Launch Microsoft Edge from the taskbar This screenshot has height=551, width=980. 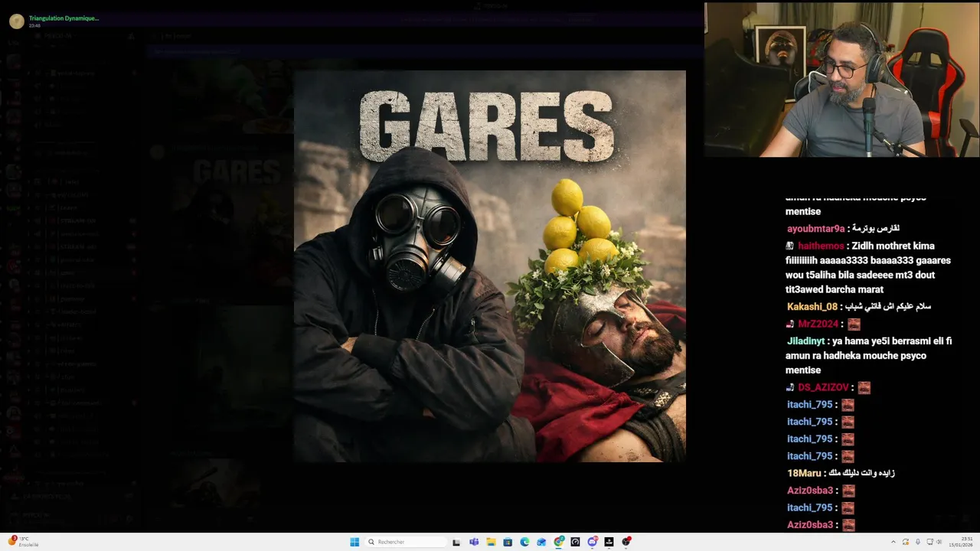pyautogui.click(x=524, y=542)
